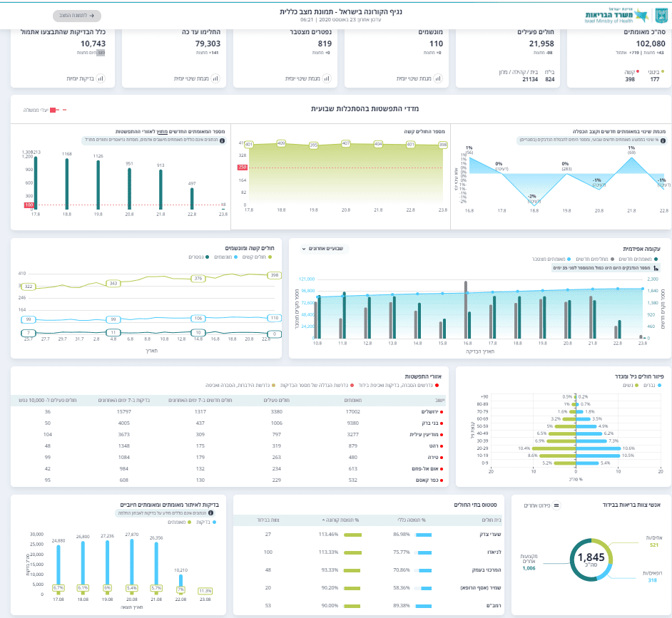Click the daily tests link under 10,743
This screenshot has height=618, width=672.
[80, 79]
